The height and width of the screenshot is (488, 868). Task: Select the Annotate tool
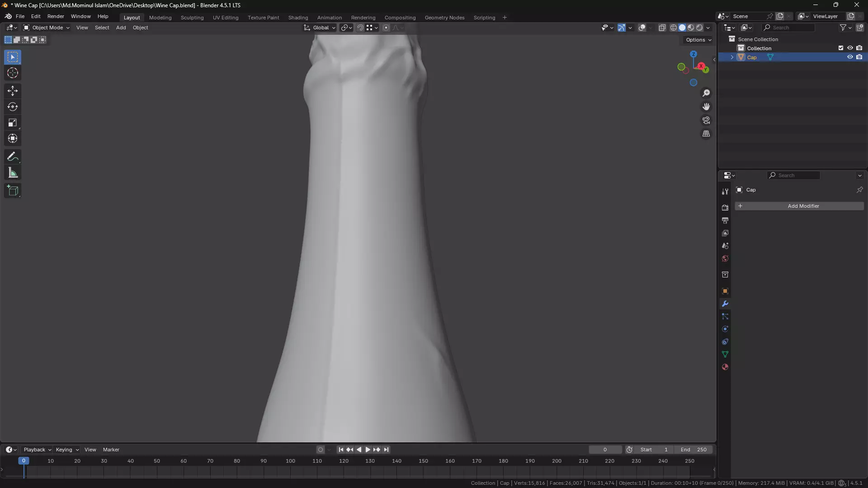pos(13,157)
